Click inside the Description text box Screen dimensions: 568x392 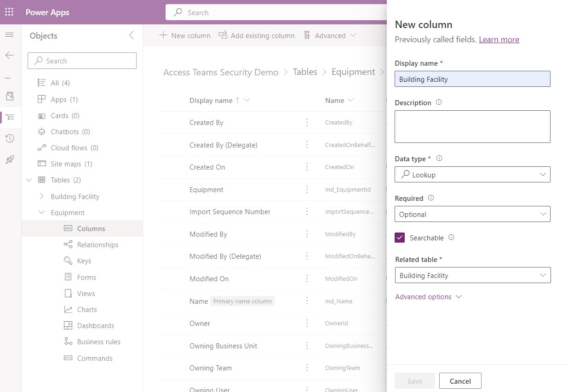472,126
